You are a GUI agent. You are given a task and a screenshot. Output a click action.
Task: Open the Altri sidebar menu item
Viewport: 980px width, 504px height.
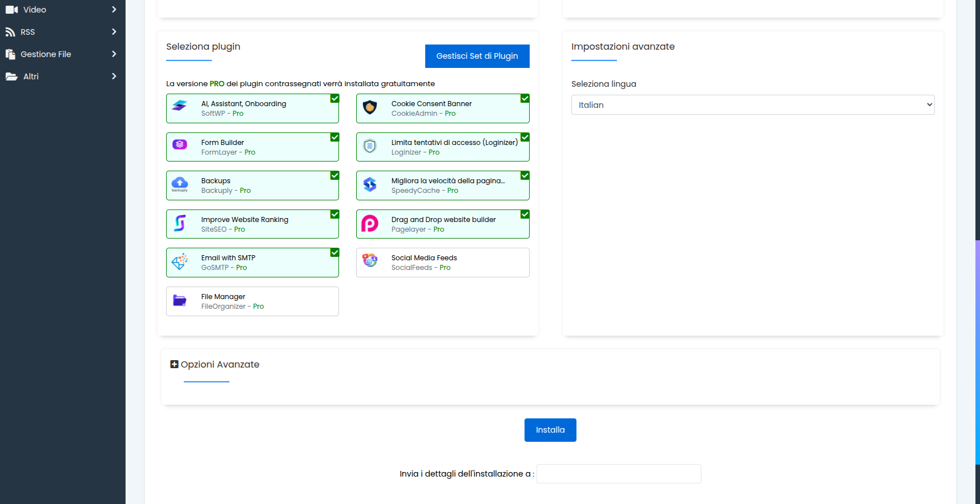[x=62, y=76]
